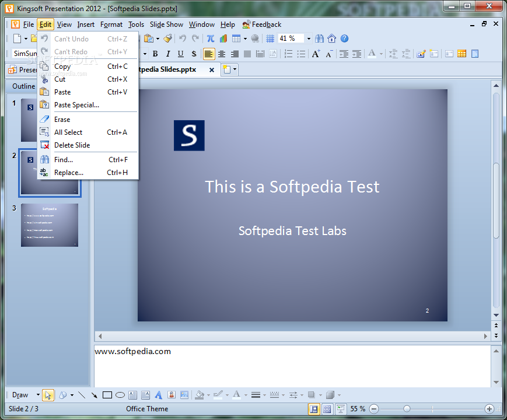Center-align the text
The image size is (507, 420).
pyautogui.click(x=222, y=54)
